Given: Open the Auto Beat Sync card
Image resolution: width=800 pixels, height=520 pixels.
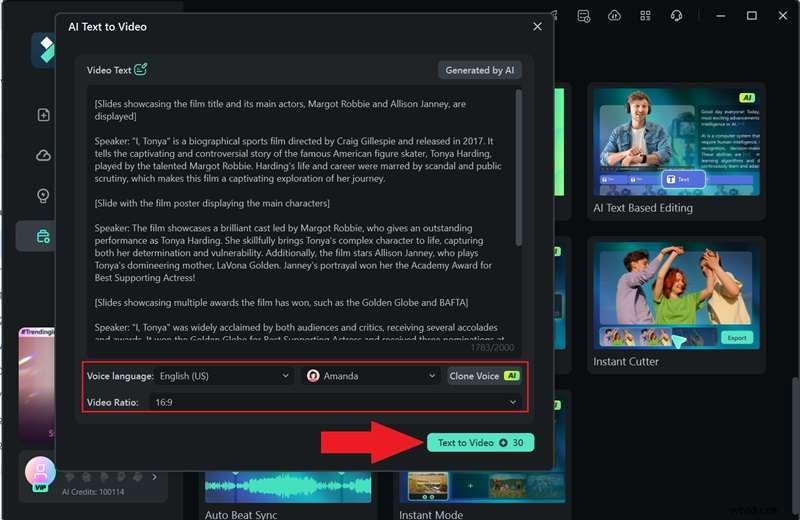Looking at the screenshot, I should click(x=288, y=494).
